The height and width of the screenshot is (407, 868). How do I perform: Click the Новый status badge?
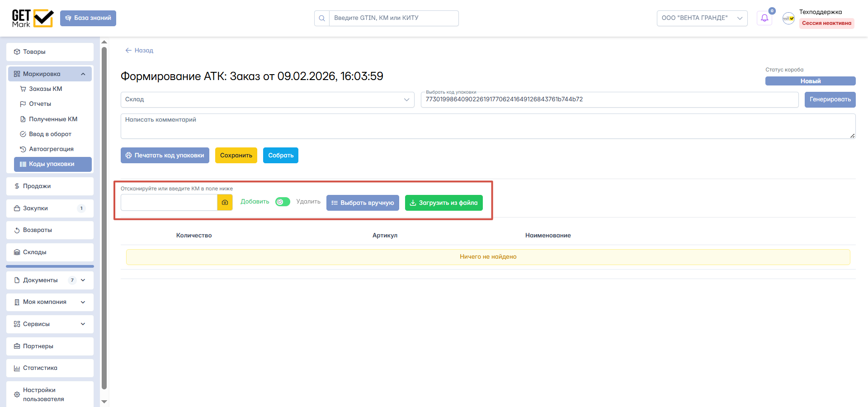point(810,81)
